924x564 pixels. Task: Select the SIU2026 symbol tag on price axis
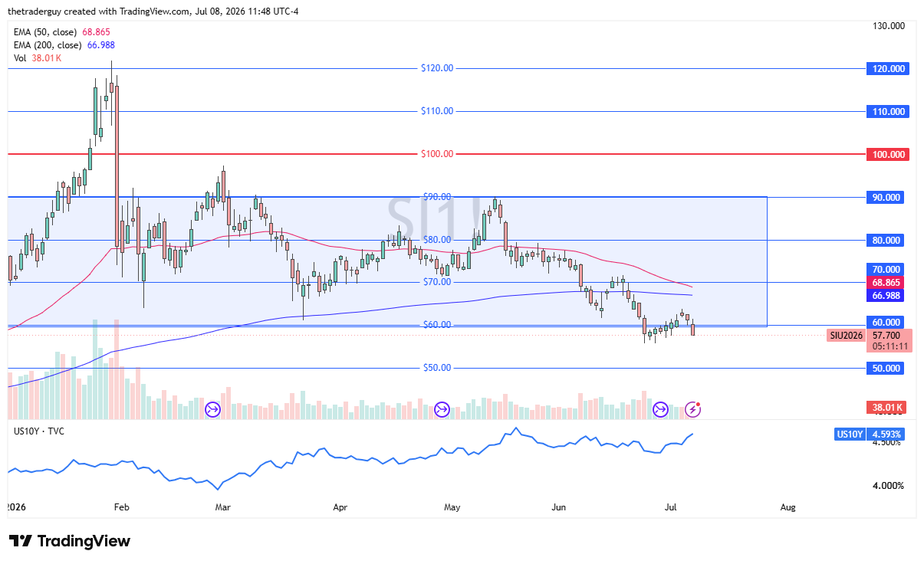pyautogui.click(x=846, y=335)
